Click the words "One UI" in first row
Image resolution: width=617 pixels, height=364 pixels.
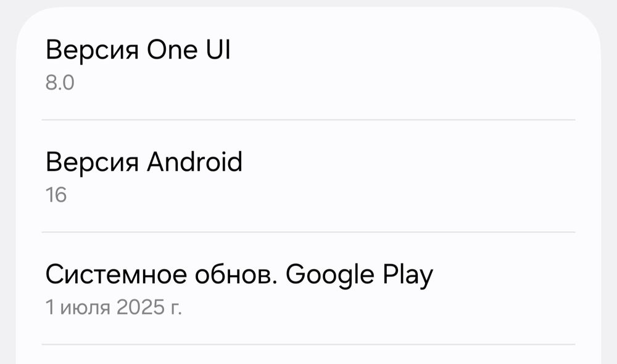tap(188, 50)
